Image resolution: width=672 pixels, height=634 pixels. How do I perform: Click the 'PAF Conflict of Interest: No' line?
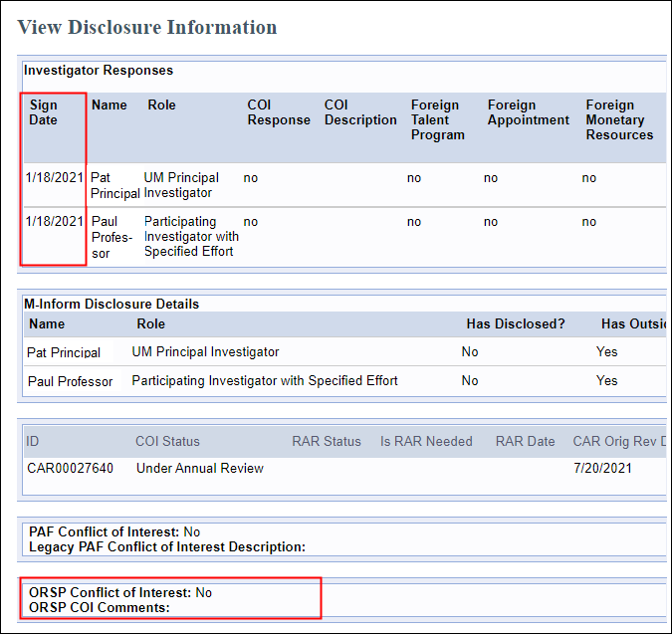(x=114, y=532)
